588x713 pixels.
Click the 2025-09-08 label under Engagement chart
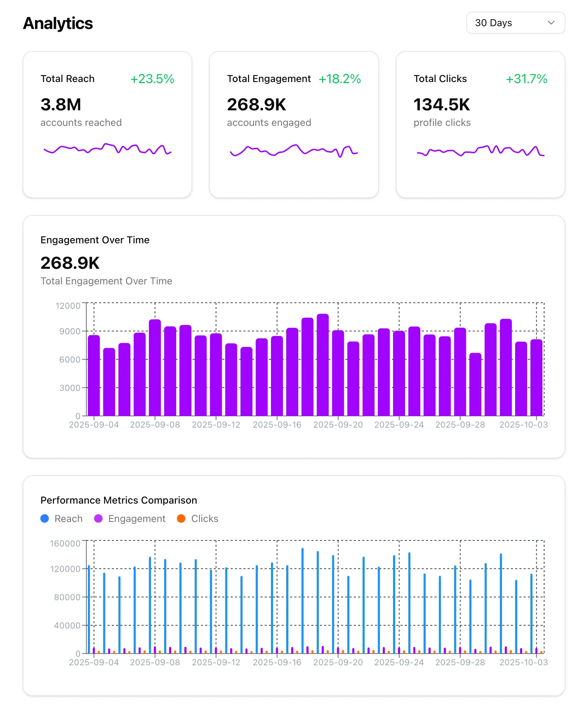[155, 425]
